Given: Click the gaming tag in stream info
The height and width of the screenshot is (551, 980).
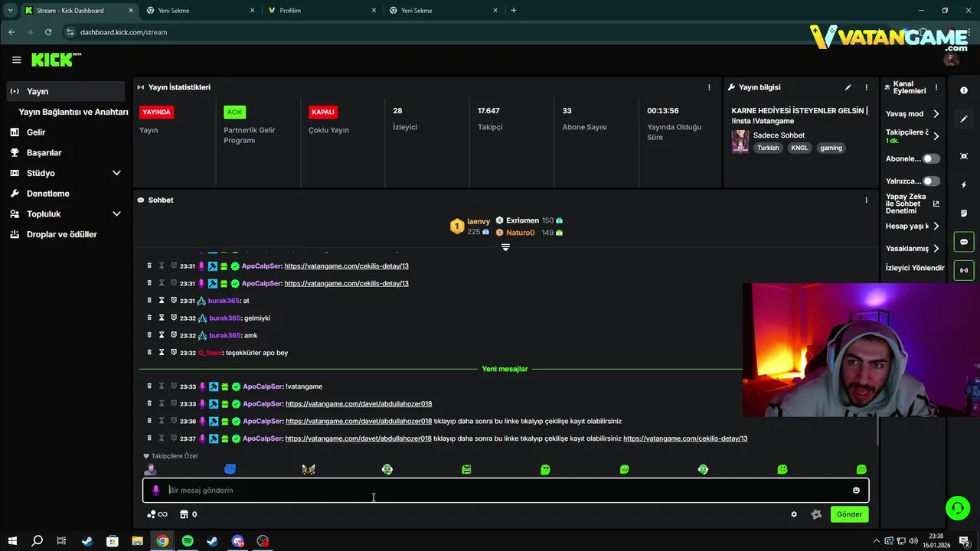Looking at the screenshot, I should click(x=831, y=148).
